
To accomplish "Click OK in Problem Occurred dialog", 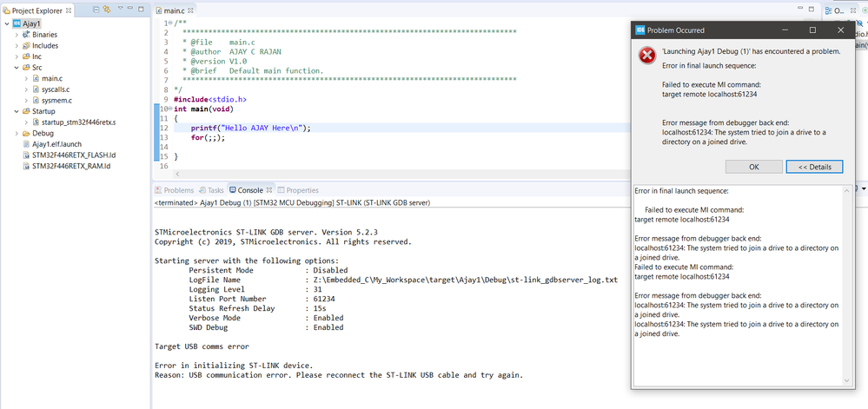I will tap(754, 167).
